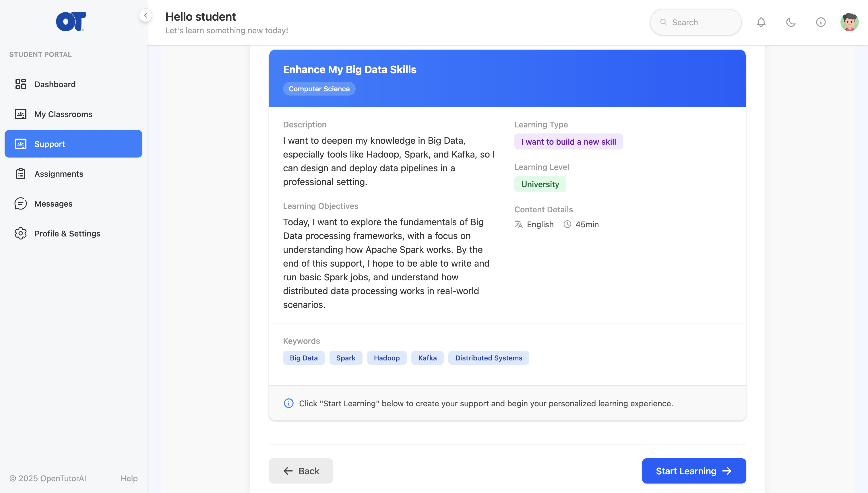
Task: Toggle dark mode moon icon
Action: (x=791, y=22)
